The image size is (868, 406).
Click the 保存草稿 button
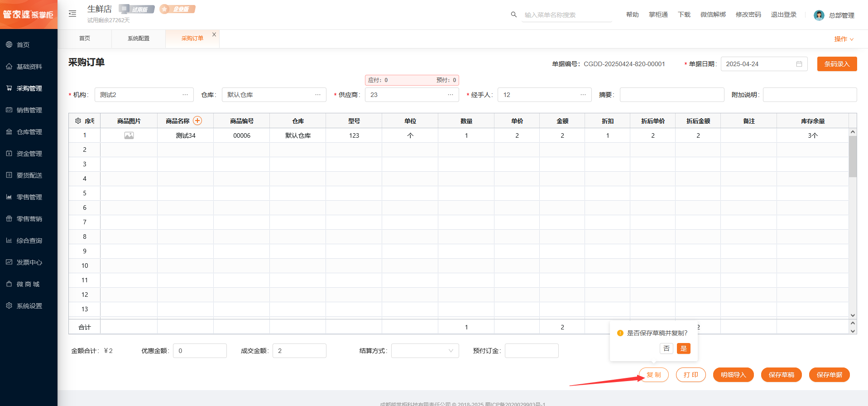[782, 375]
